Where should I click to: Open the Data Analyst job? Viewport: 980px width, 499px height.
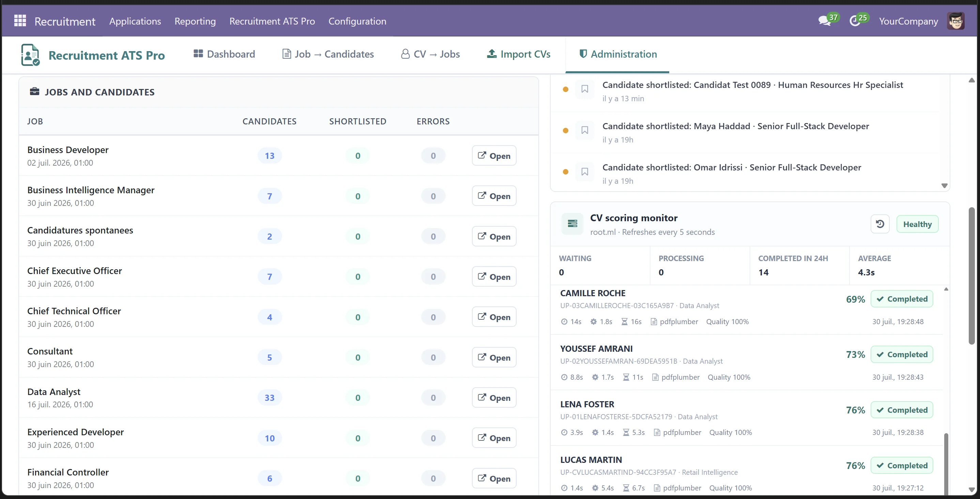click(494, 398)
